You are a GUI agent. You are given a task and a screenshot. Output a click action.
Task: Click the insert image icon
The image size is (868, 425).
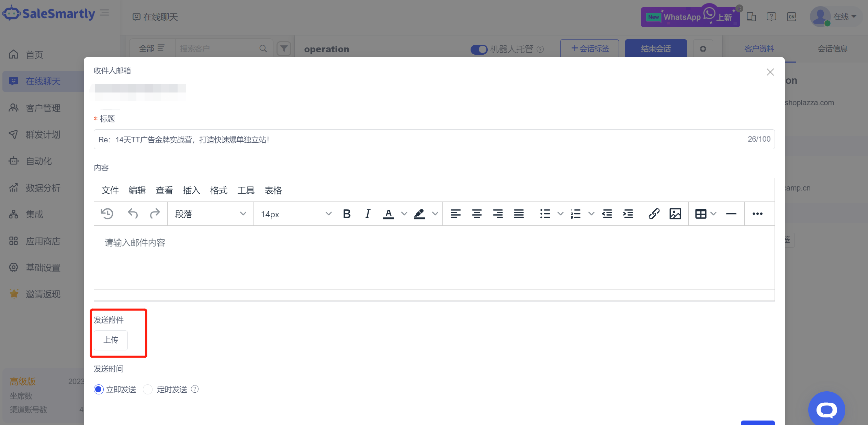675,214
